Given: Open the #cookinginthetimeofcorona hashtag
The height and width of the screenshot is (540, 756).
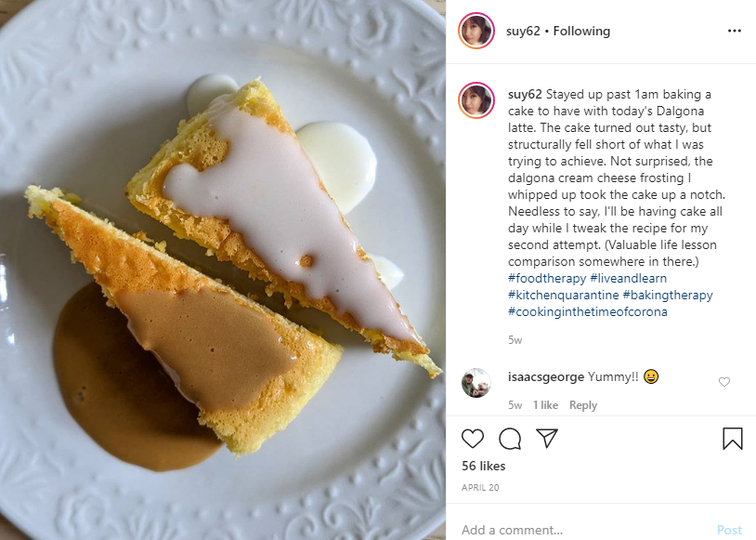Looking at the screenshot, I should coord(587,311).
